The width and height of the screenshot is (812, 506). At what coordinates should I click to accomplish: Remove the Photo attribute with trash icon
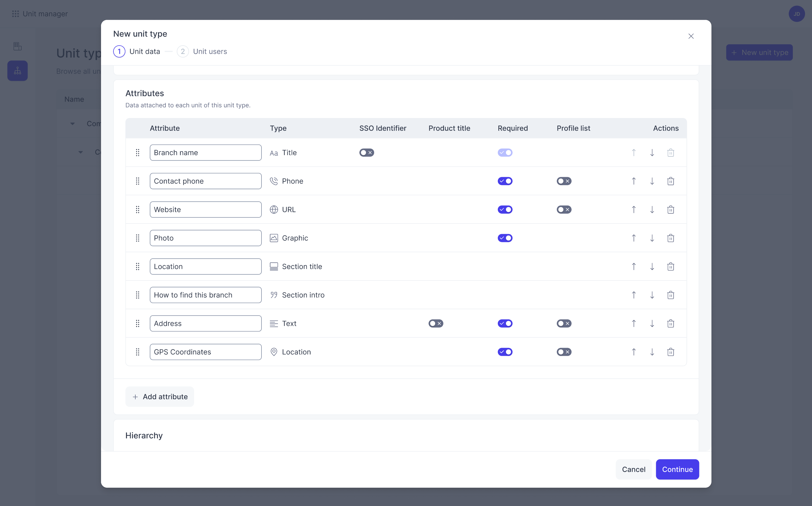click(x=670, y=238)
